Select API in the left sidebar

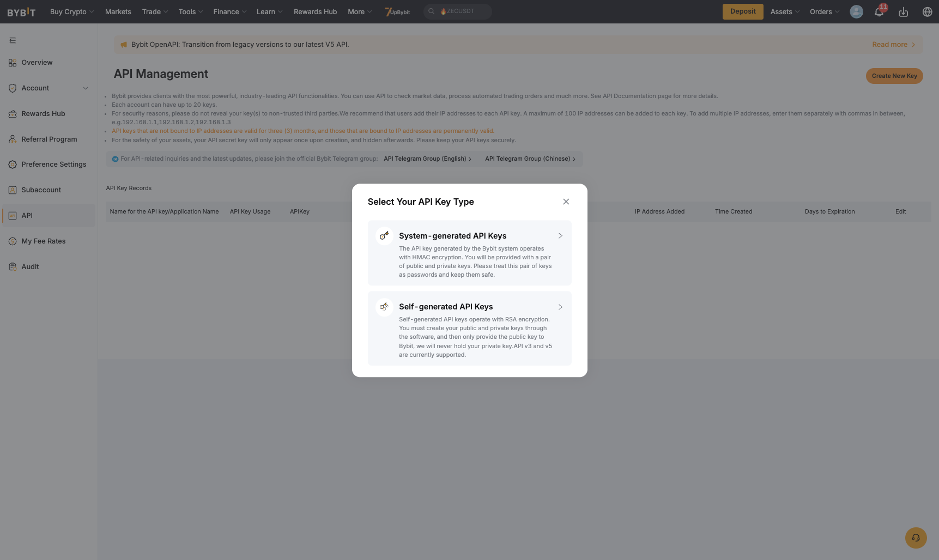click(x=27, y=215)
